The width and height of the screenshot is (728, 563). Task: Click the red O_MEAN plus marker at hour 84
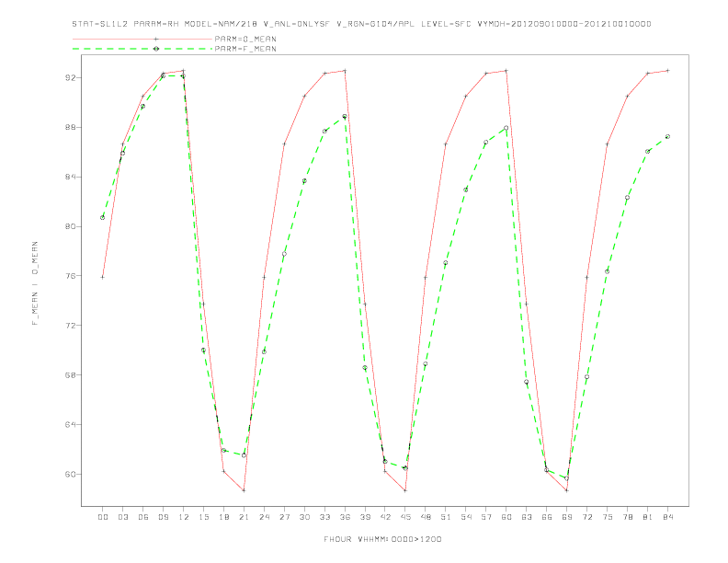coord(667,71)
